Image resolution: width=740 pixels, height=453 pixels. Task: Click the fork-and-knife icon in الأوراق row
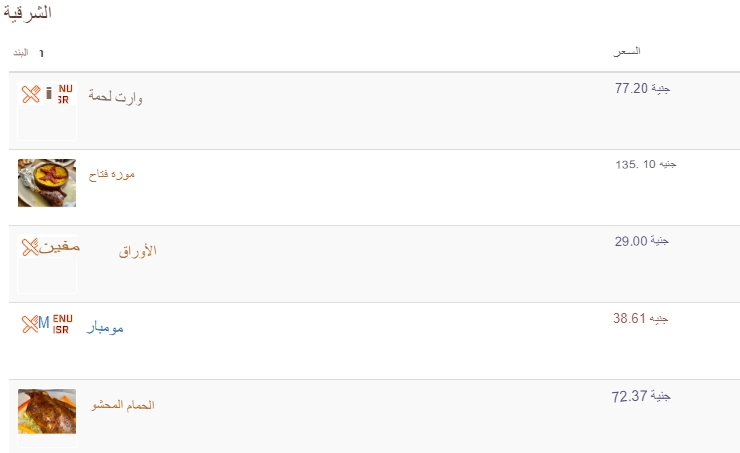click(x=30, y=247)
